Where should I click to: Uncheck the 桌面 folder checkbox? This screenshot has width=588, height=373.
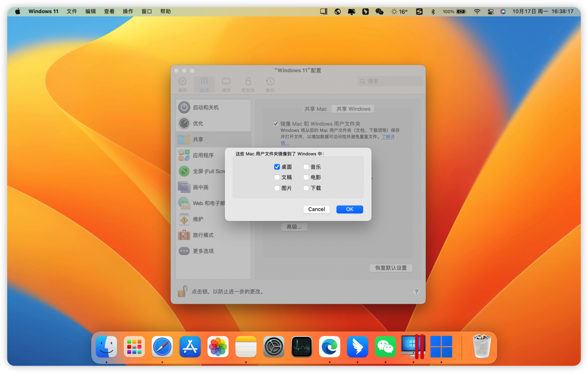277,167
